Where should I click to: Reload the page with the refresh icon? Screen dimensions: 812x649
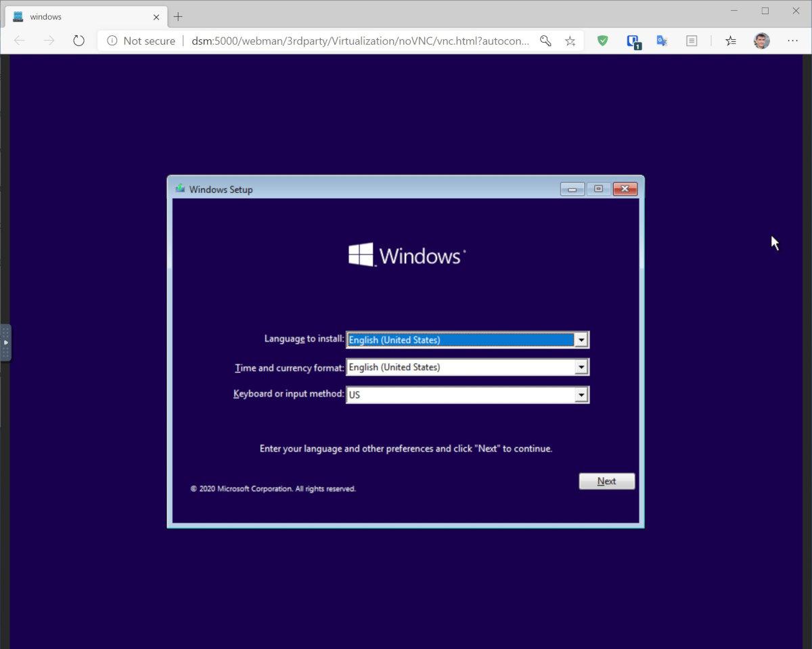78,41
